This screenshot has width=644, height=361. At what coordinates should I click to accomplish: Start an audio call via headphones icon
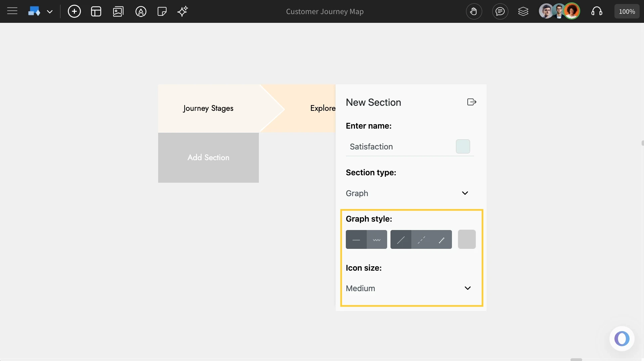[x=597, y=11]
